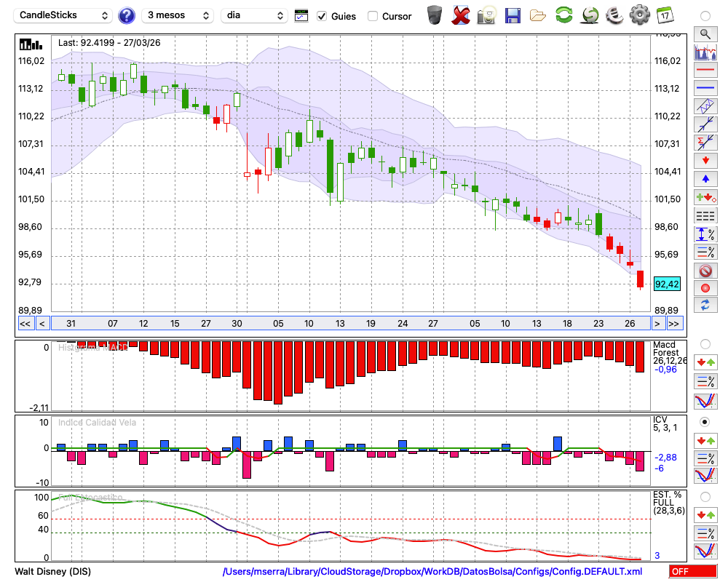Viewport: 728px width, 582px height.
Task: Select the red horizontal line drawing tool
Action: point(705,70)
